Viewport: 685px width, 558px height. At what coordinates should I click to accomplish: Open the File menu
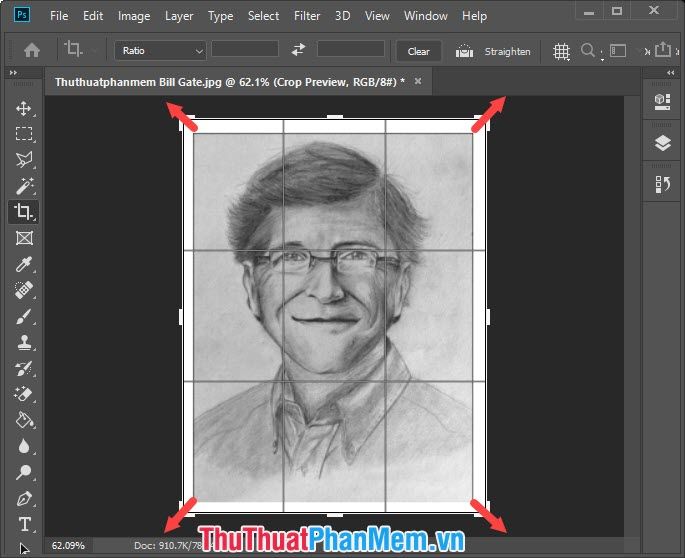pos(59,16)
